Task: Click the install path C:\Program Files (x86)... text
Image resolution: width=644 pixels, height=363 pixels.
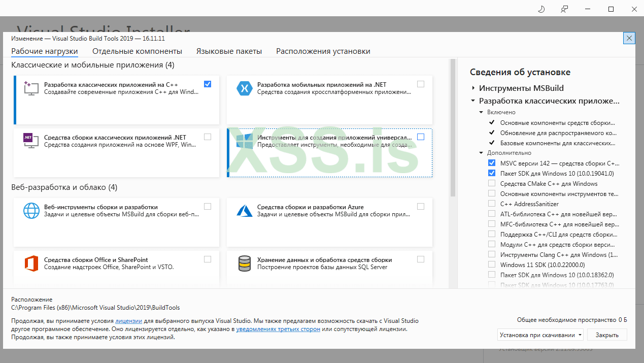Action: 95,308
